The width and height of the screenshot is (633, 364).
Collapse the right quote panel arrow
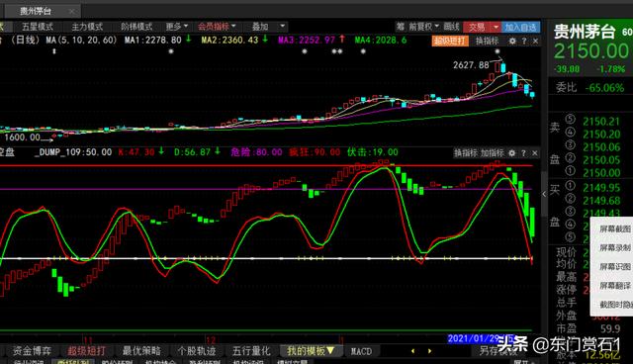coord(544,194)
